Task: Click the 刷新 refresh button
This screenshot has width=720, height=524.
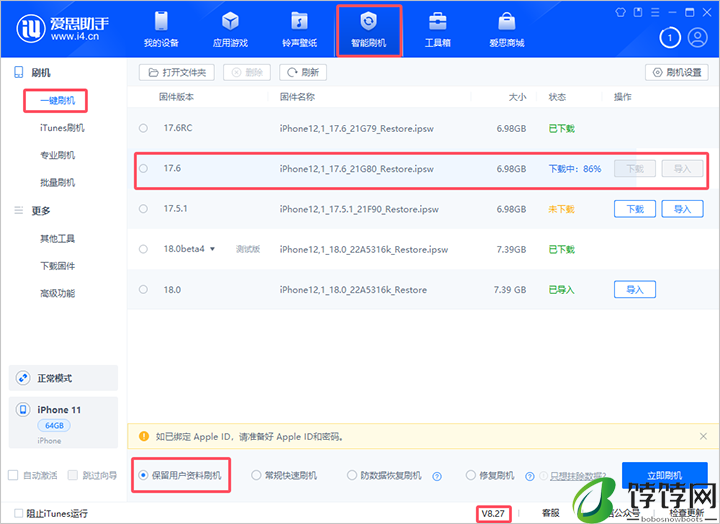Action: (303, 73)
